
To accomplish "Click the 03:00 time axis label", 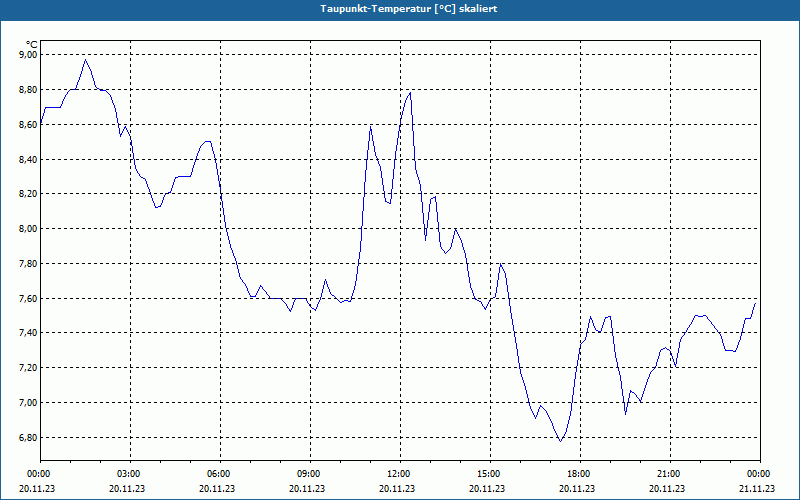I will coord(131,473).
